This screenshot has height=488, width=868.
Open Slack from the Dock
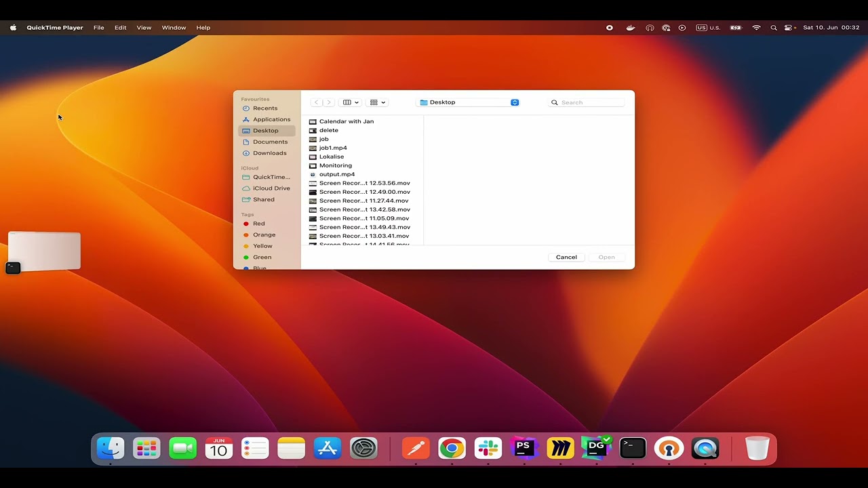[488, 448]
